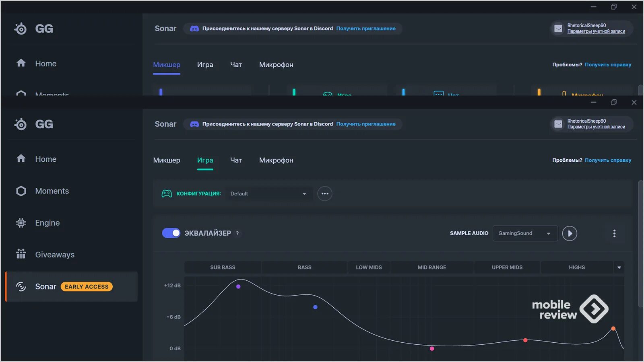Click Получить справку link in front window
Viewport: 644px width, 362px height.
click(x=608, y=160)
